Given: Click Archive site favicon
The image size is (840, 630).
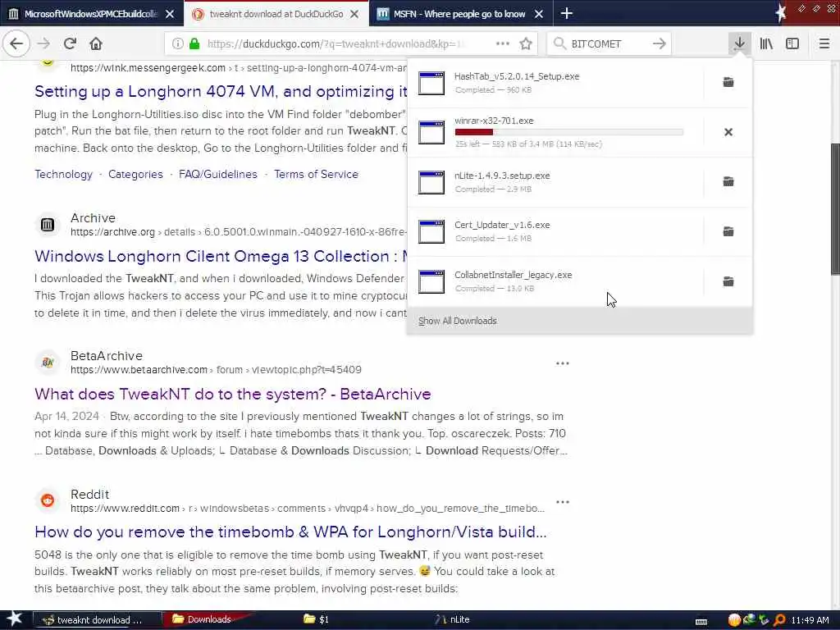Looking at the screenshot, I should click(x=47, y=225).
